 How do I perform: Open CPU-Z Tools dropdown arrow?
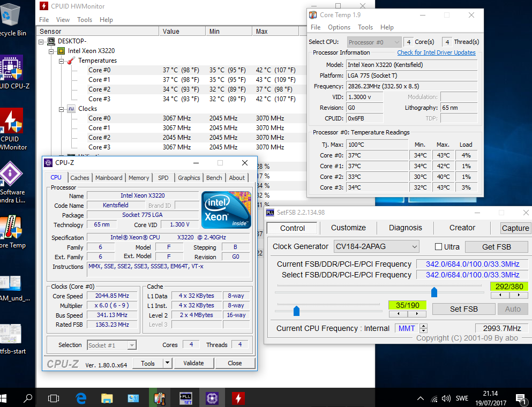click(167, 363)
